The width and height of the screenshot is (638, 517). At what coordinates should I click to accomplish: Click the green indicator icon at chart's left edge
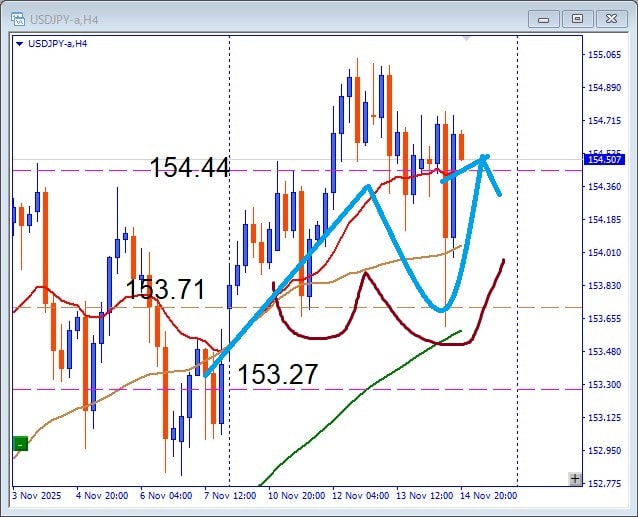tap(20, 443)
